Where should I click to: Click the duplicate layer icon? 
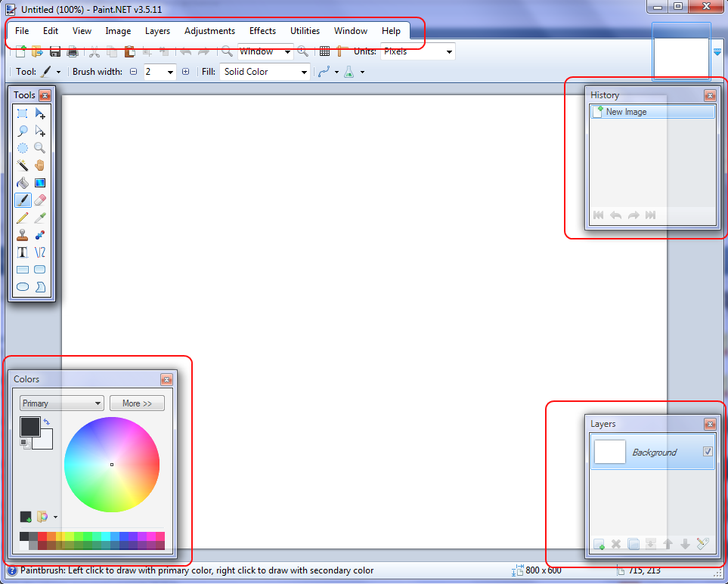coord(634,544)
